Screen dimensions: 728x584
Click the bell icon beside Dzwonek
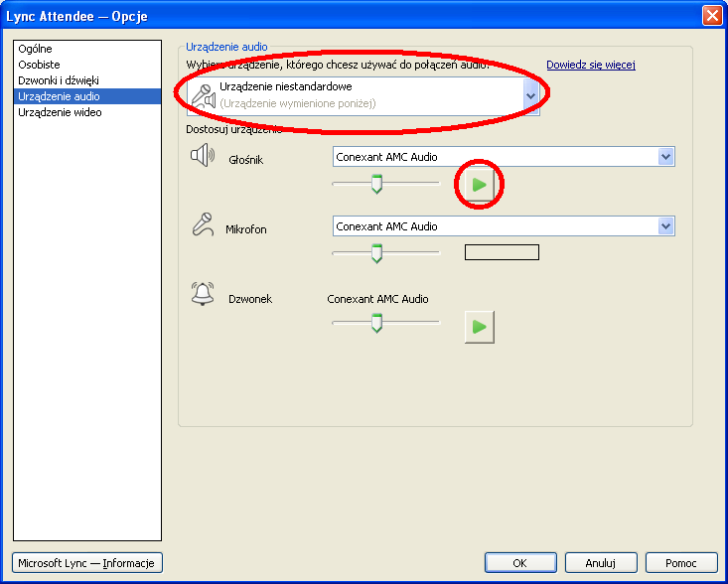(x=203, y=294)
